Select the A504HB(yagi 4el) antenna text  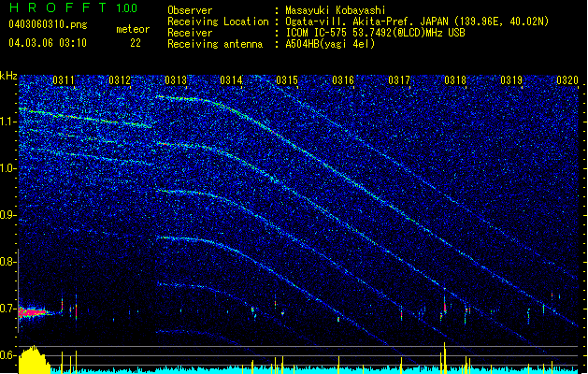pyautogui.click(x=330, y=44)
